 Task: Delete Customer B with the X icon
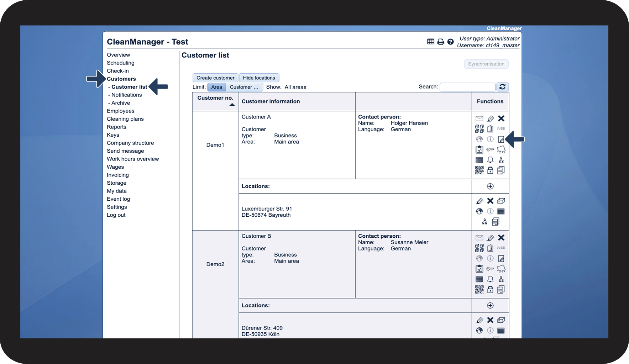pos(501,238)
